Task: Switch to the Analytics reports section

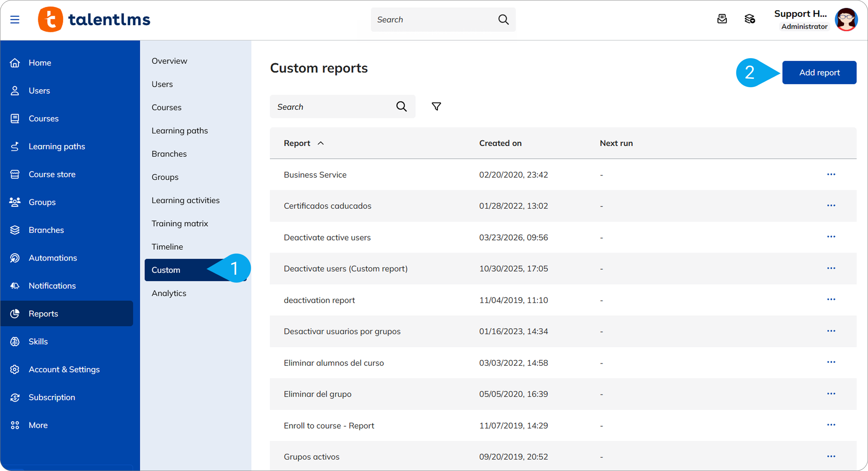Action: [x=169, y=293]
